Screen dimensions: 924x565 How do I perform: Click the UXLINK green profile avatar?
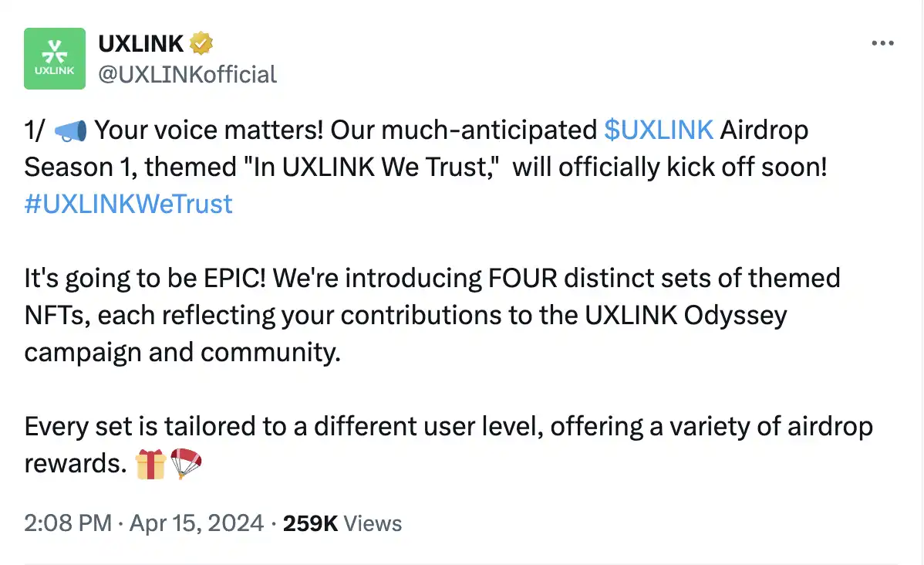55,58
